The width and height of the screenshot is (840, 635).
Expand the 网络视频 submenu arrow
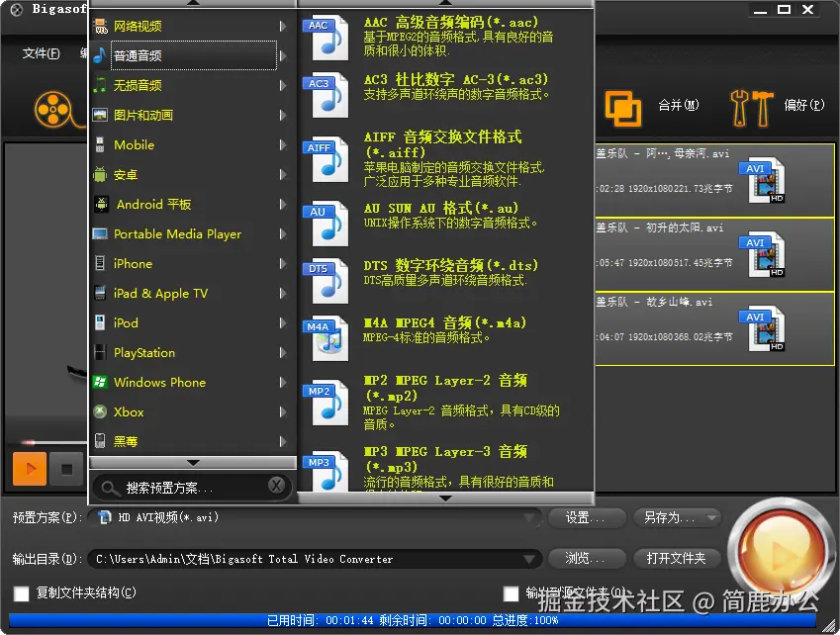pyautogui.click(x=283, y=26)
